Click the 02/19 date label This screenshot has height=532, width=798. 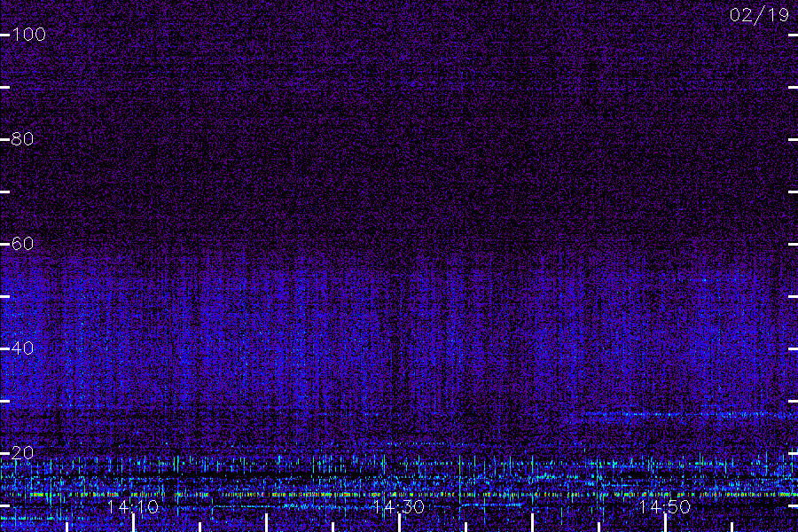(x=759, y=15)
